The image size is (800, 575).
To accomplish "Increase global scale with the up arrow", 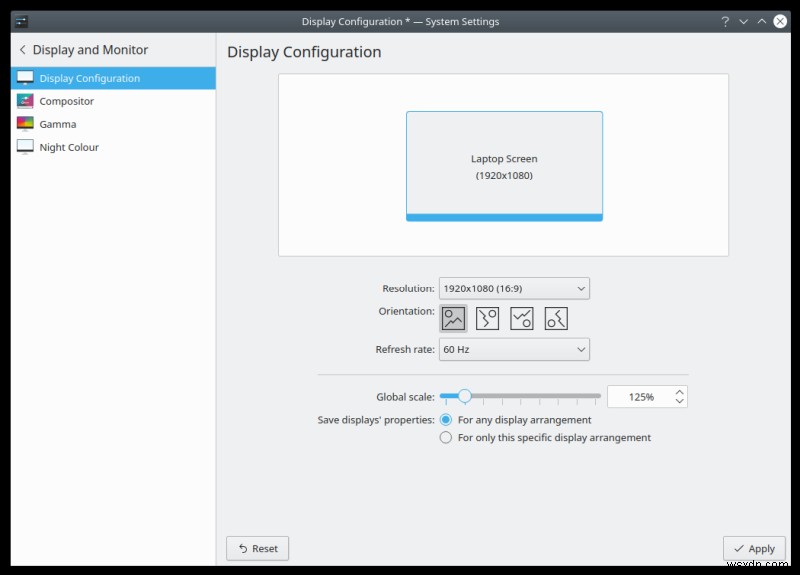I will (680, 392).
